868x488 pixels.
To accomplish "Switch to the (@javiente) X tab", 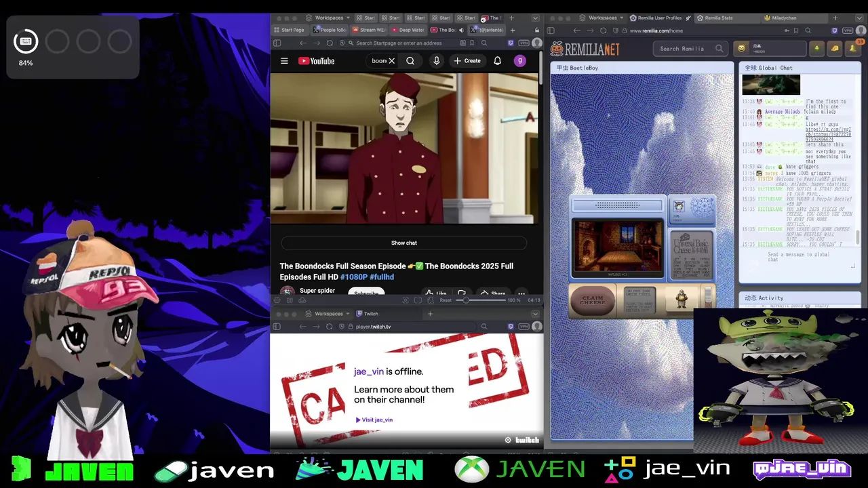I will [x=488, y=30].
